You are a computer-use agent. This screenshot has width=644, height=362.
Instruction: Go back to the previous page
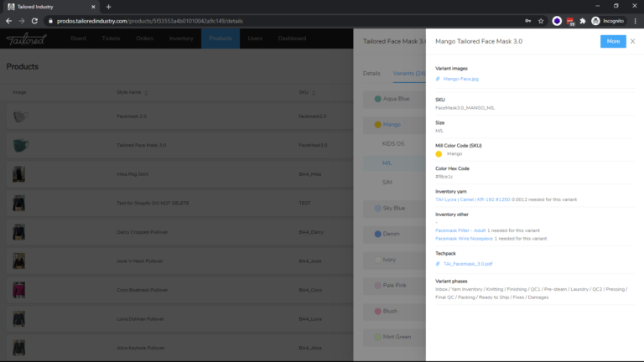pos(8,20)
